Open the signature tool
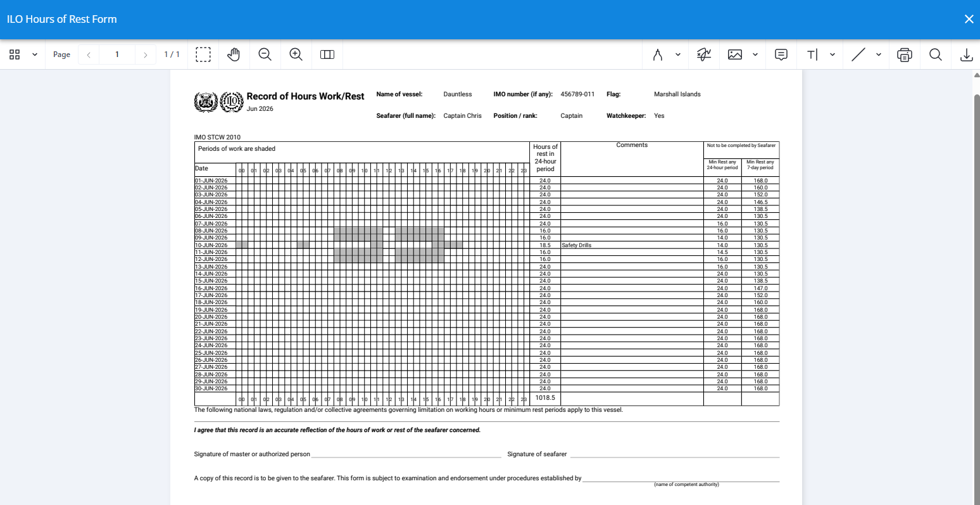This screenshot has width=980, height=505. (x=704, y=54)
